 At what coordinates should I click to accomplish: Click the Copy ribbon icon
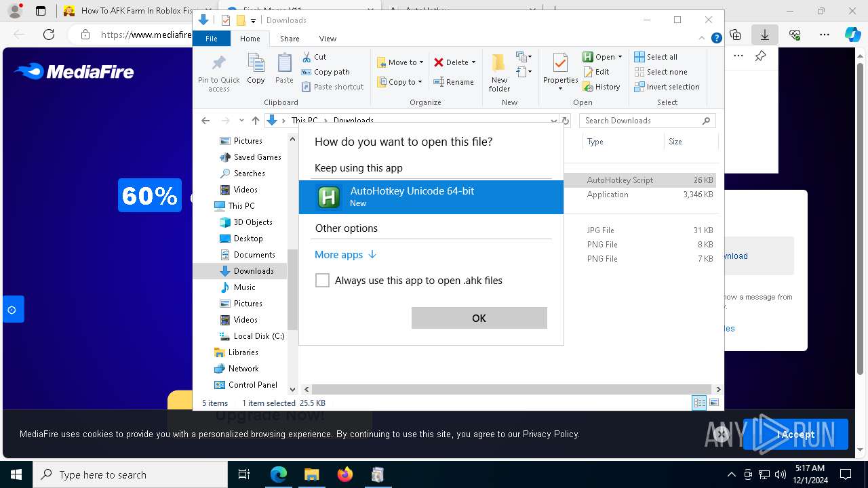(x=256, y=69)
